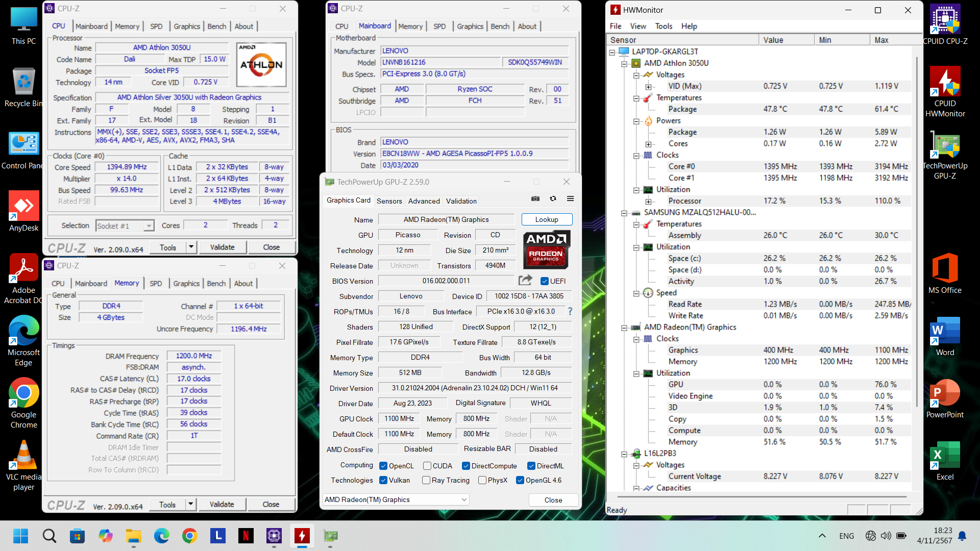Open File Explorer from the taskbar

coord(134,536)
